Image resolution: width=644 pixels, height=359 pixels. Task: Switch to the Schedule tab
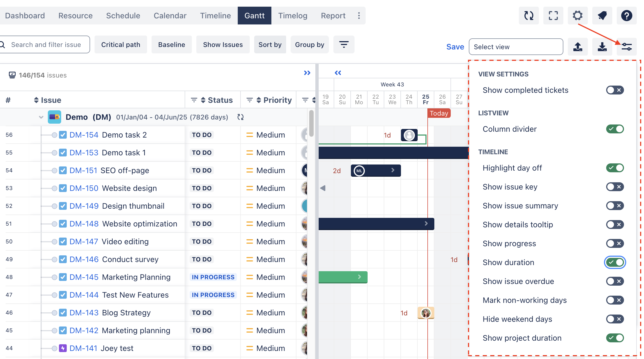(x=123, y=16)
